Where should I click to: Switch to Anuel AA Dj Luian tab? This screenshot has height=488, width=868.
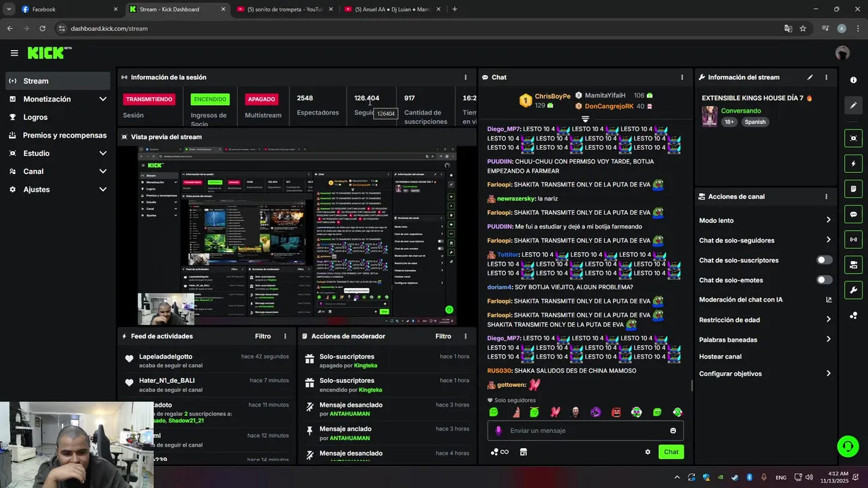[393, 9]
